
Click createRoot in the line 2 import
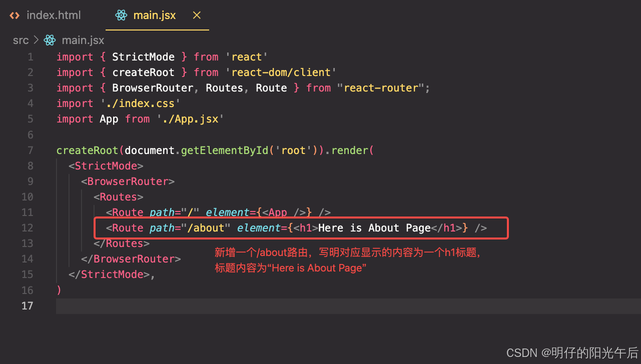pos(143,72)
